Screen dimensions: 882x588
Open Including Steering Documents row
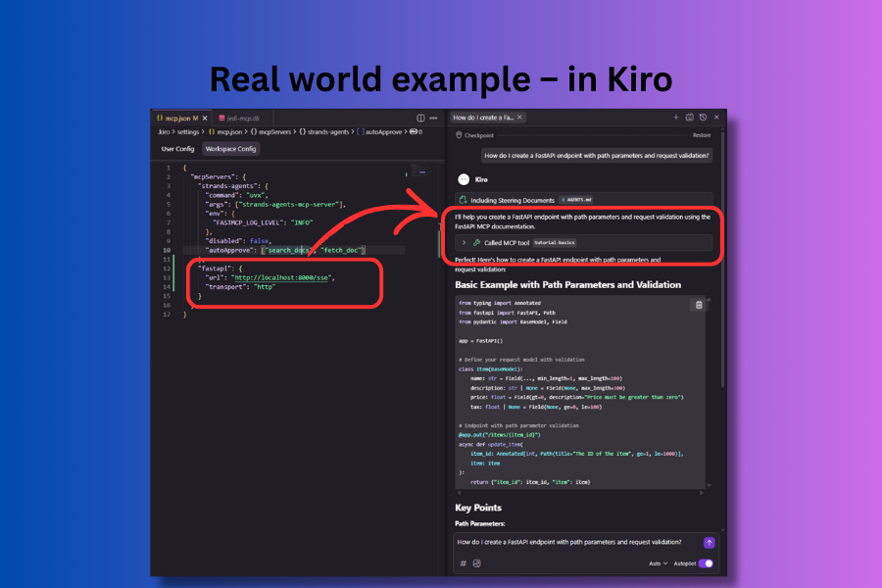click(x=583, y=200)
